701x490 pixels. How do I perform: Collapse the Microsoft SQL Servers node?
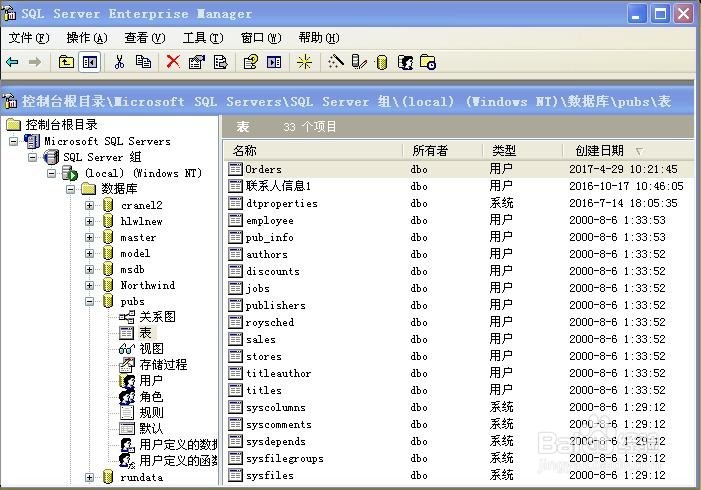coord(14,141)
